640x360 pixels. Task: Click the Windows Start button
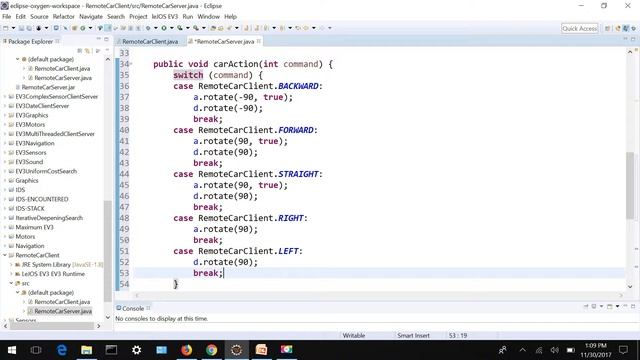coord(12,350)
